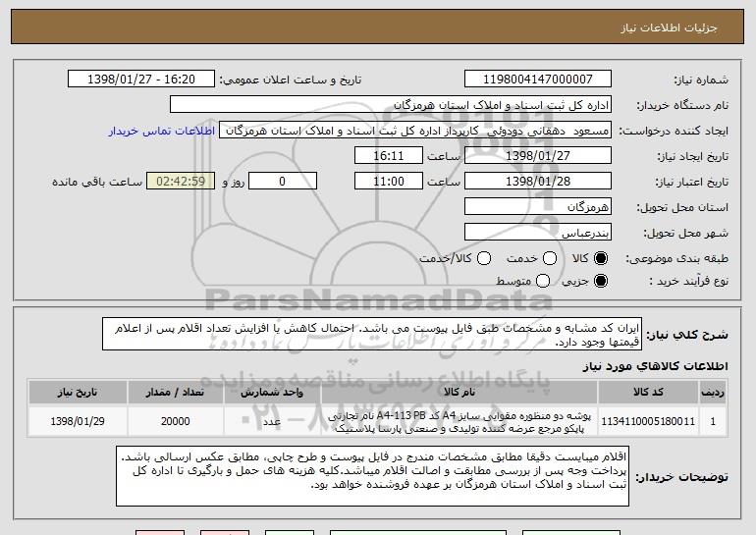The width and height of the screenshot is (756, 535).
Task: Click the announcement date field 1398/01/27 - 16:20
Action: tap(141, 80)
